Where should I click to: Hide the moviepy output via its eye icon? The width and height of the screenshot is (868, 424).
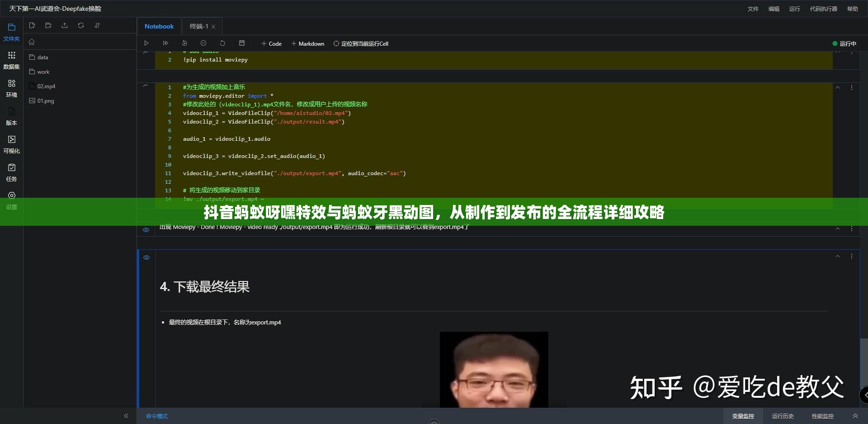click(x=146, y=230)
